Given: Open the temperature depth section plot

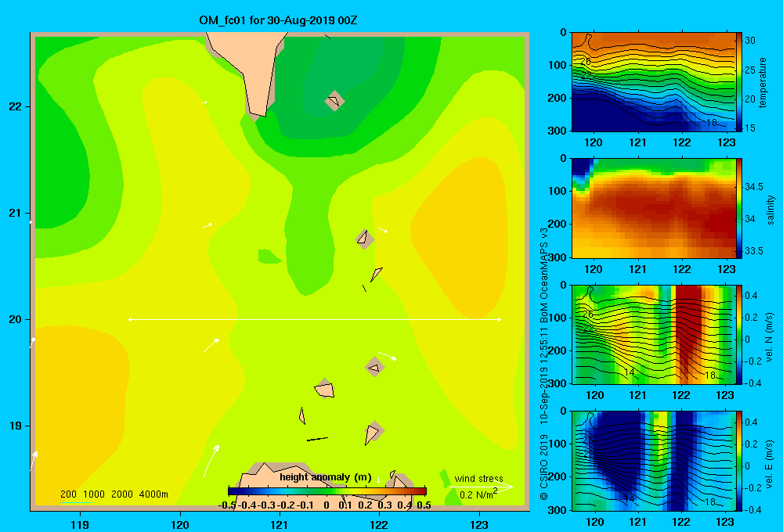Looking at the screenshot, I should (654, 82).
